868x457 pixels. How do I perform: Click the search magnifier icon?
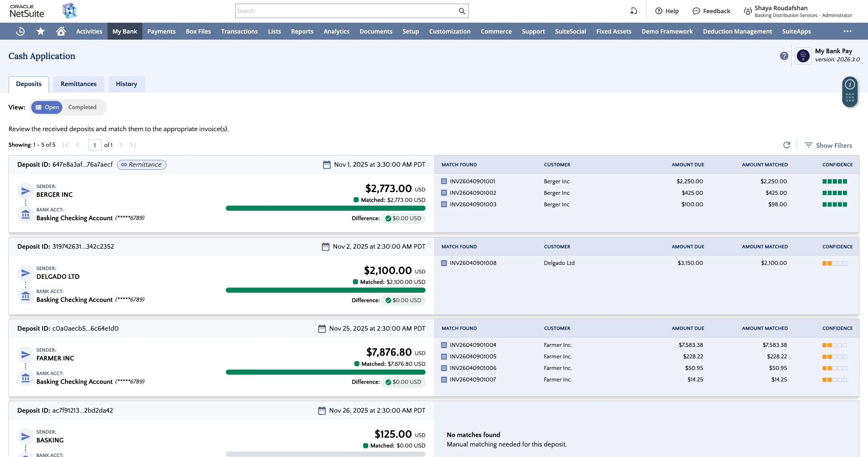(x=462, y=11)
